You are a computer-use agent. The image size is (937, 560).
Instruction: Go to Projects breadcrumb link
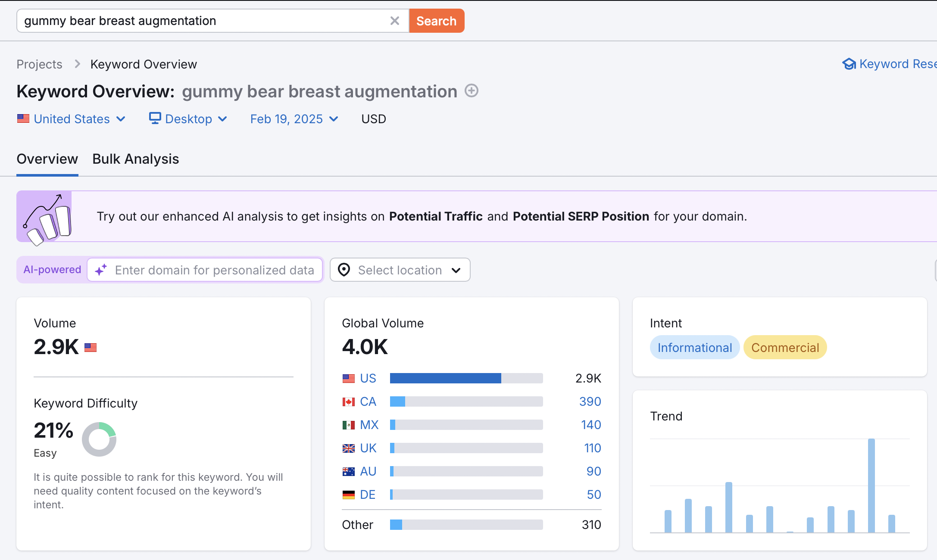point(39,64)
